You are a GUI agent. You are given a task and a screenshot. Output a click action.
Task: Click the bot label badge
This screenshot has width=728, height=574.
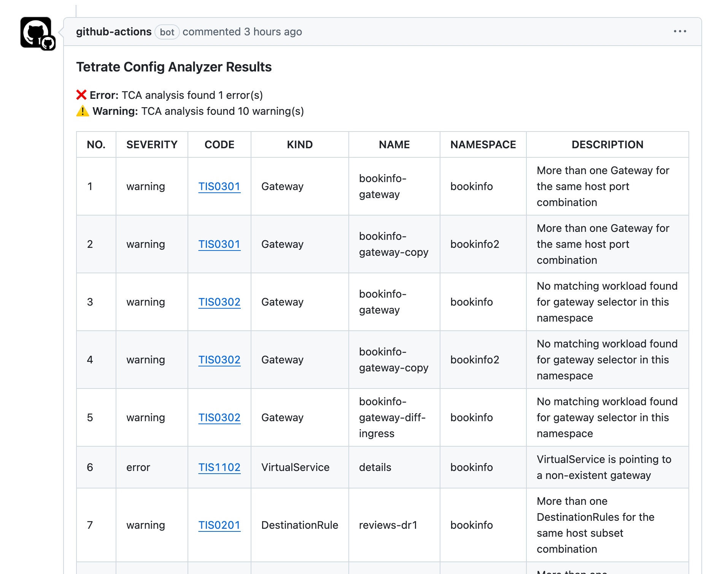(167, 32)
